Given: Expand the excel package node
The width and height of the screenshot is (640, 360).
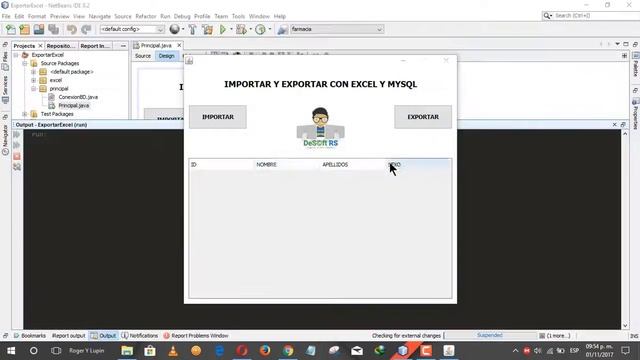Looking at the screenshot, I should [33, 80].
